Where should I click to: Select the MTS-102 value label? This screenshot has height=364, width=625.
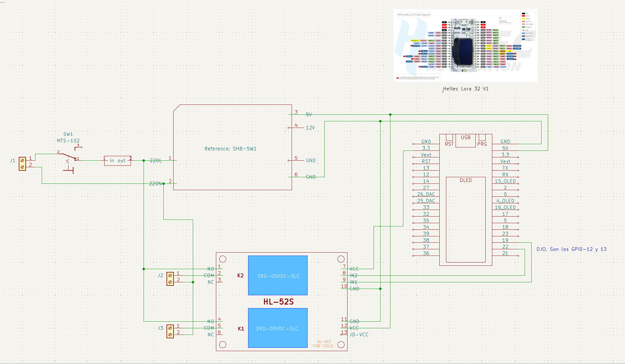68,141
